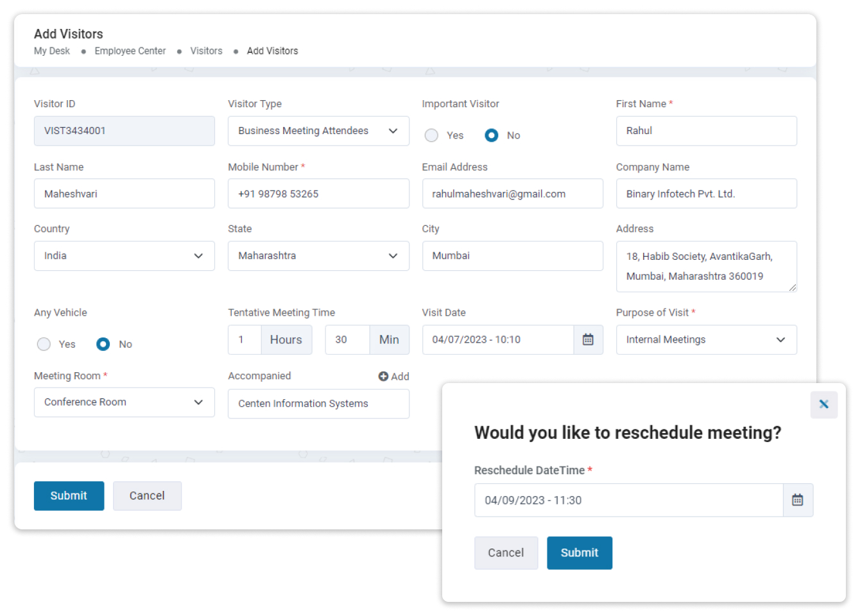Click Submit in the reschedule dialog
Viewport: 860px width, 616px height.
[x=579, y=553]
